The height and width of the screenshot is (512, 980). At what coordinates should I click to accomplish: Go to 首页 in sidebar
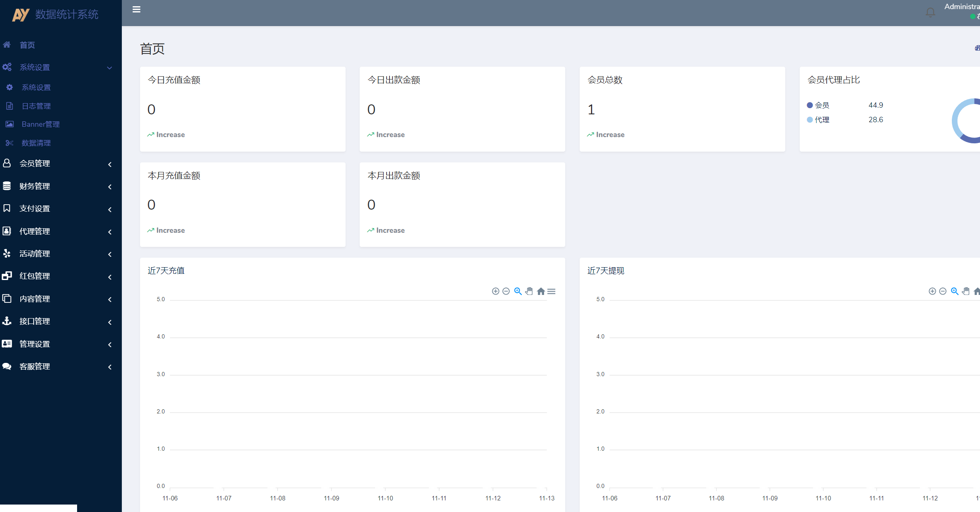[x=27, y=45]
